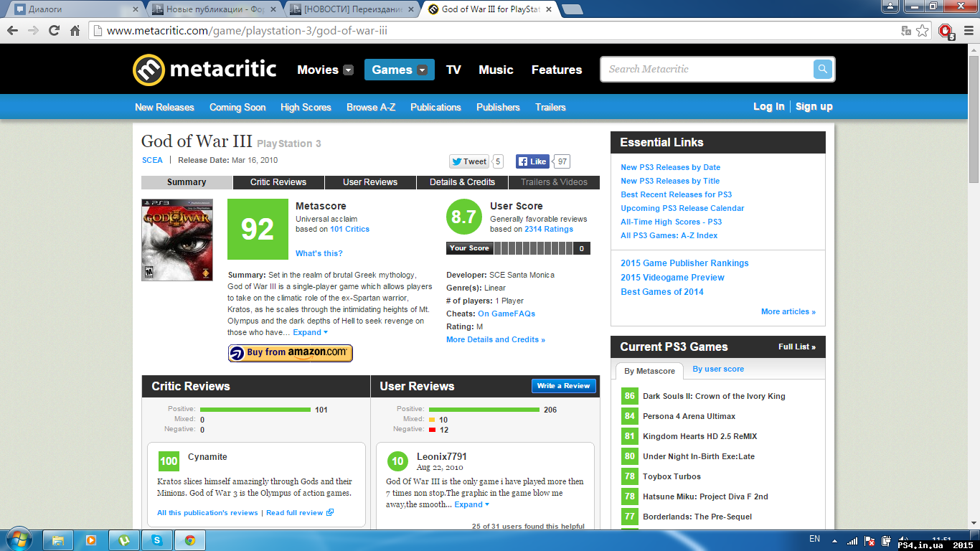
Task: Open the Music section
Action: click(x=496, y=70)
